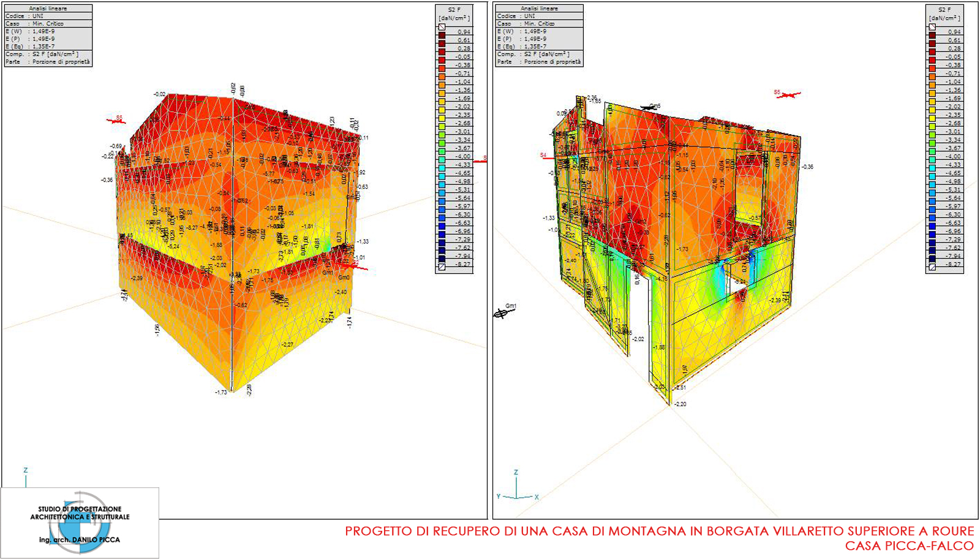Click the Z axis indicator in left view

[26, 477]
